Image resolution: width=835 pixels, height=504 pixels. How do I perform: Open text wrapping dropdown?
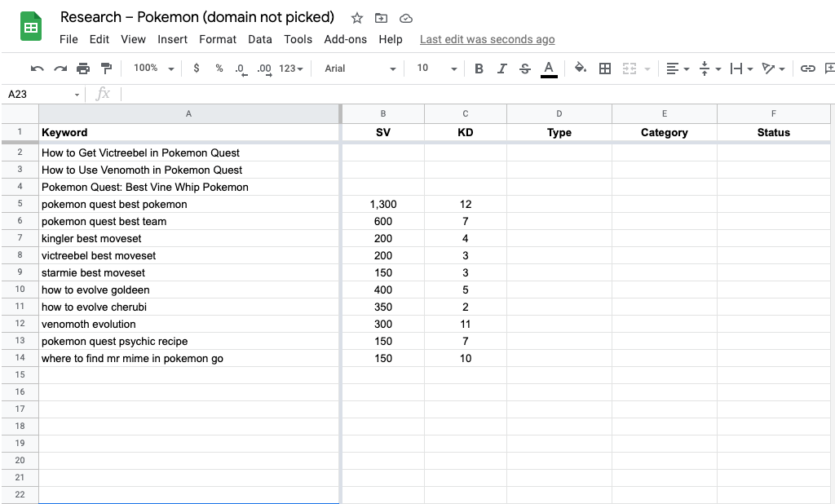click(x=742, y=69)
